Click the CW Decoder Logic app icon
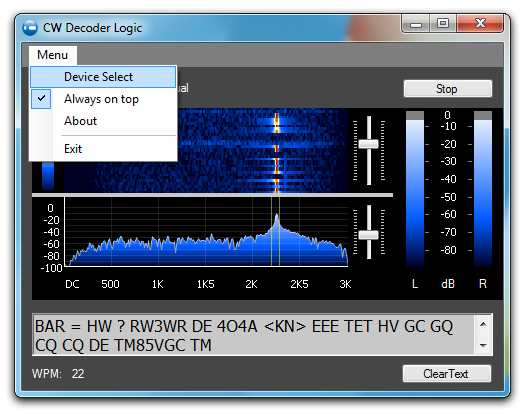 click(x=30, y=28)
